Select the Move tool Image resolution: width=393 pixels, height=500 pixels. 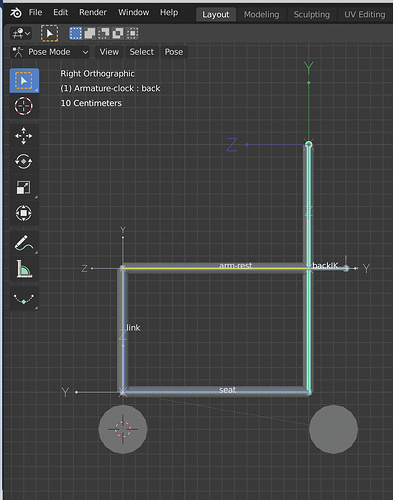pos(24,136)
